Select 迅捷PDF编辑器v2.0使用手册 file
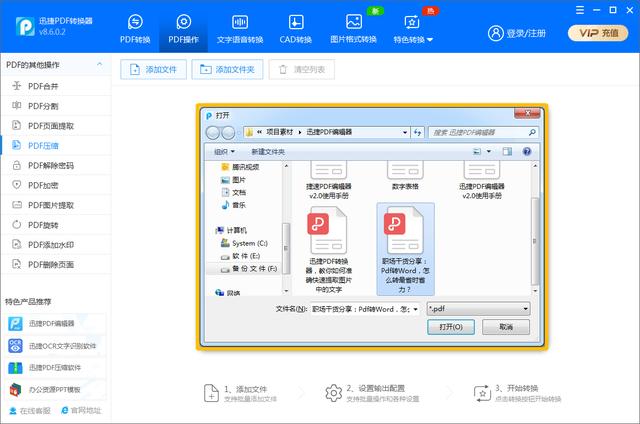Screen dimensions: 640x424 click(x=482, y=180)
